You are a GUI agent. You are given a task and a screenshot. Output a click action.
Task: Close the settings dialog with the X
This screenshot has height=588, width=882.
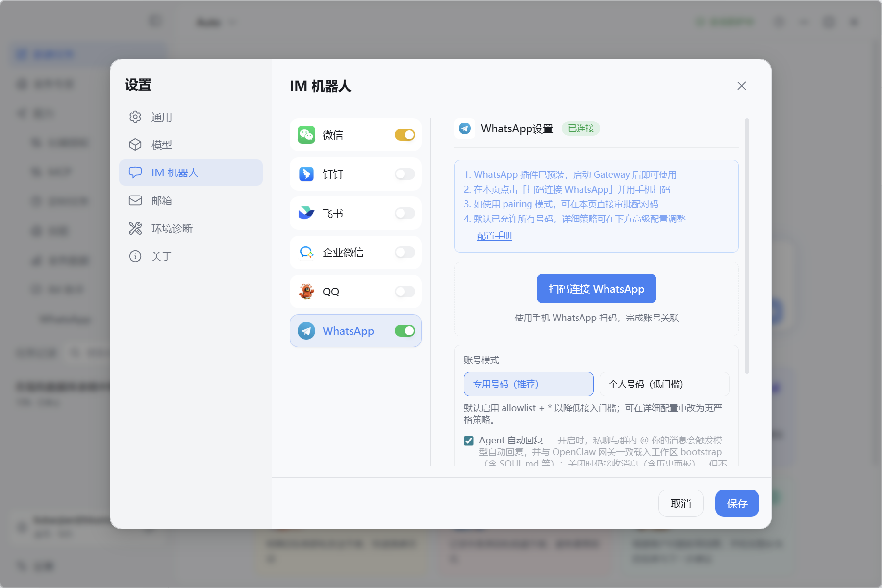742,86
